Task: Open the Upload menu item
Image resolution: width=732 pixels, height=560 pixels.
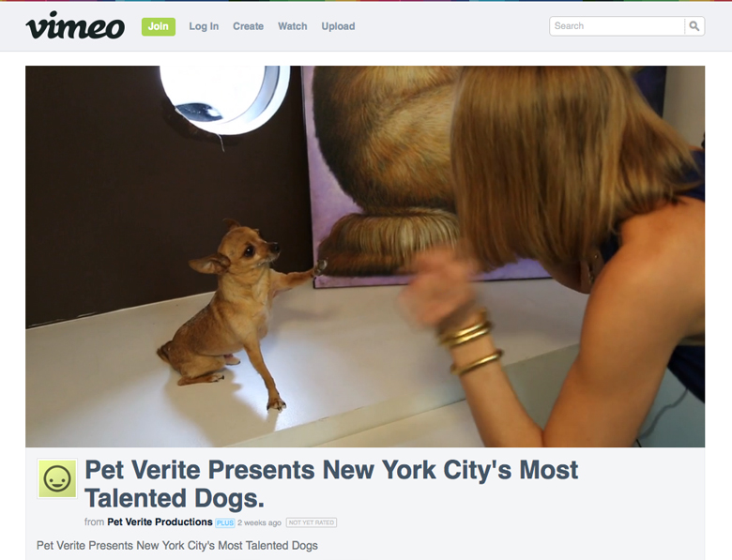Action: pyautogui.click(x=338, y=26)
